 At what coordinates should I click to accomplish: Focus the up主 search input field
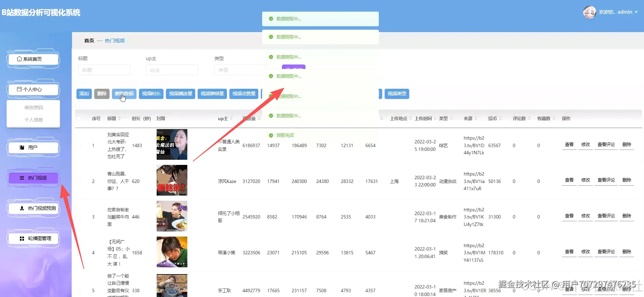[172, 70]
